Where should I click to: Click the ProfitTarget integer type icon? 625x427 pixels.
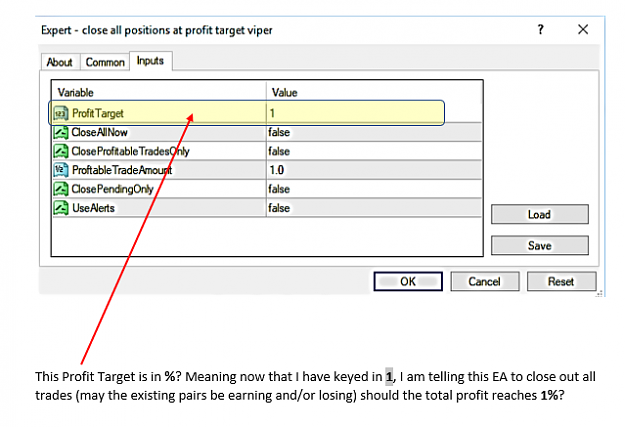click(x=61, y=114)
